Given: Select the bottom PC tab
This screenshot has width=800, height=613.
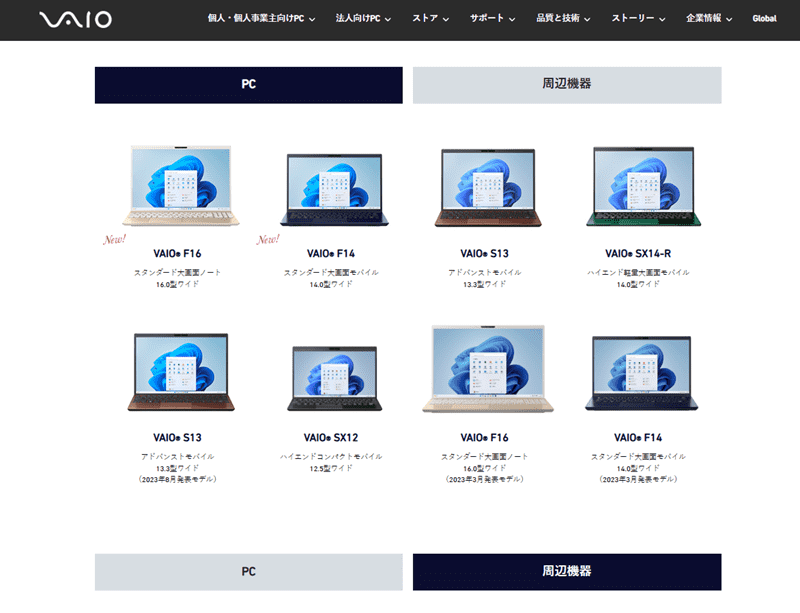Looking at the screenshot, I should click(248, 572).
